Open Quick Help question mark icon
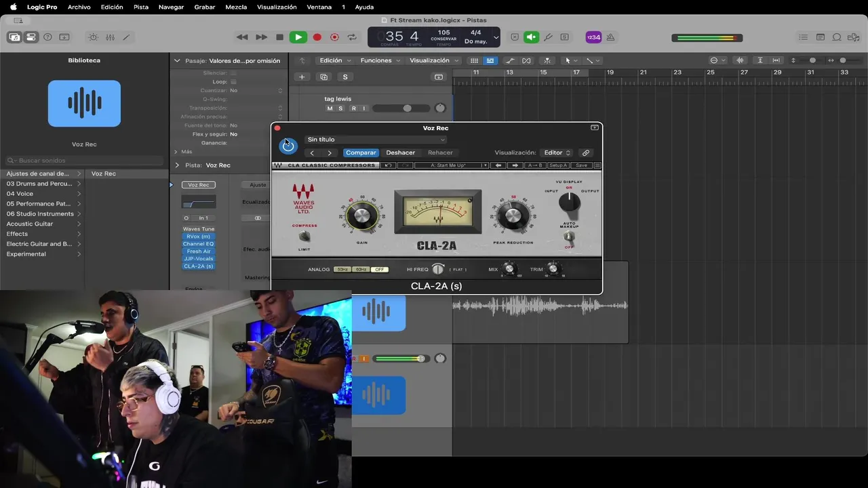The width and height of the screenshot is (868, 488). click(47, 37)
